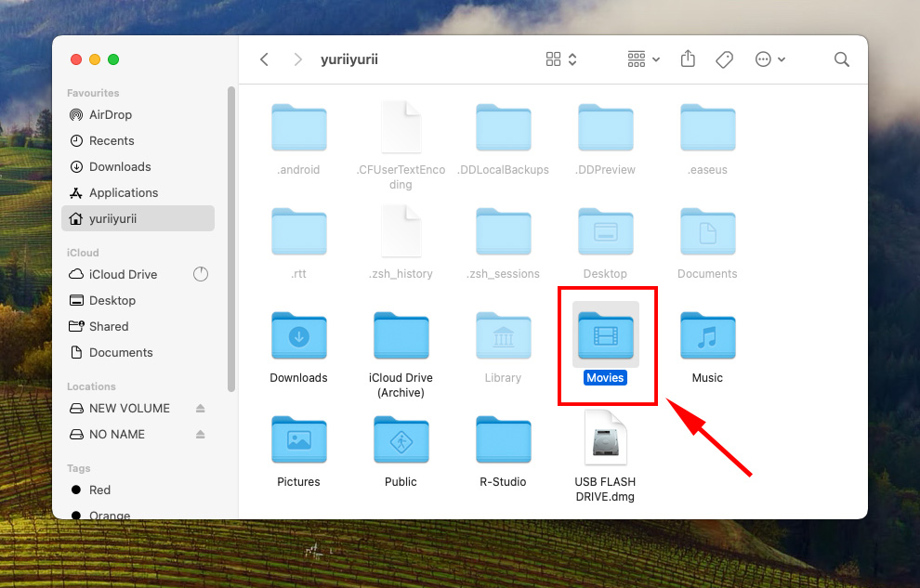This screenshot has width=920, height=588.
Task: Navigate back with the back arrow
Action: (x=264, y=59)
